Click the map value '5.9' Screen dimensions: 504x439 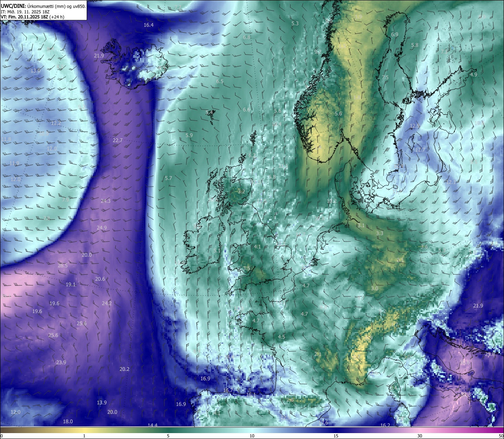[x=189, y=135]
